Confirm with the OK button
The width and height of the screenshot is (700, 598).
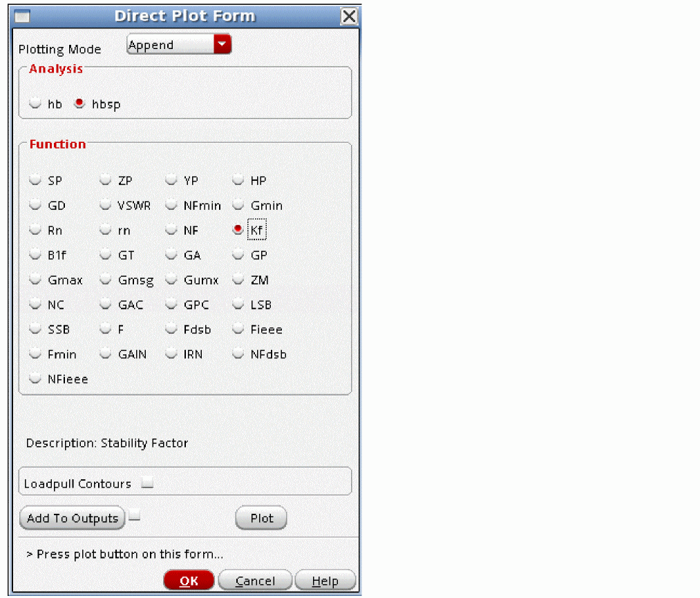click(x=189, y=581)
